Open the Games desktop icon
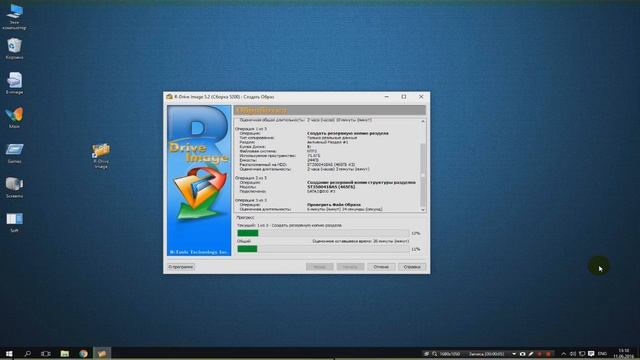The width and height of the screenshot is (640, 360). point(14,153)
